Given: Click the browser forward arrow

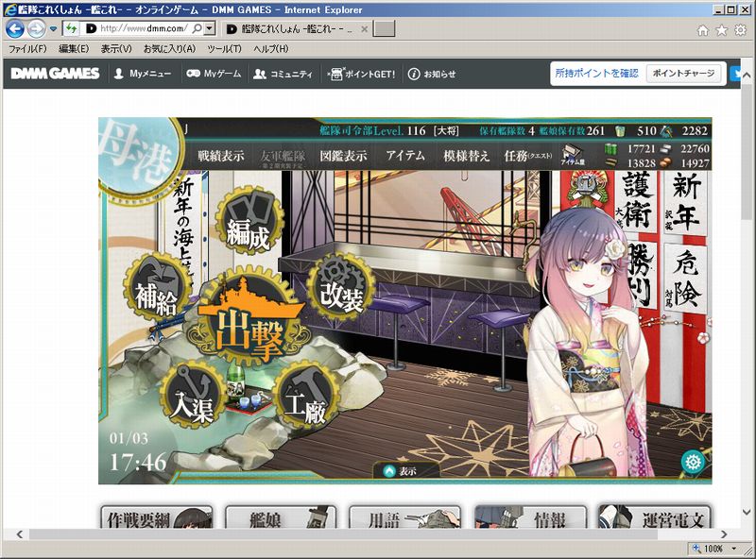Looking at the screenshot, I should pyautogui.click(x=36, y=29).
